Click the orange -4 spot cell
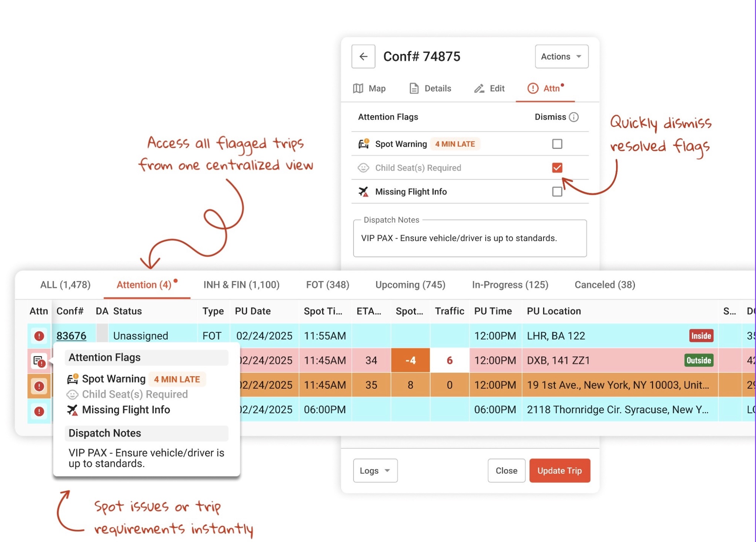The image size is (756, 542). tap(410, 360)
